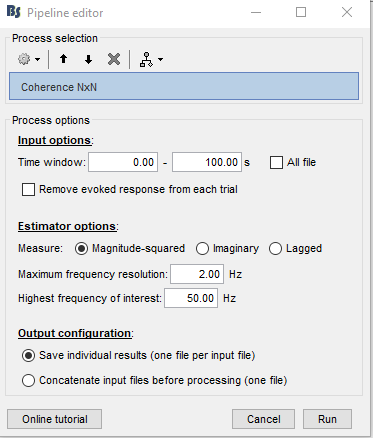
Task: Enable the All file checkbox
Action: coord(276,163)
